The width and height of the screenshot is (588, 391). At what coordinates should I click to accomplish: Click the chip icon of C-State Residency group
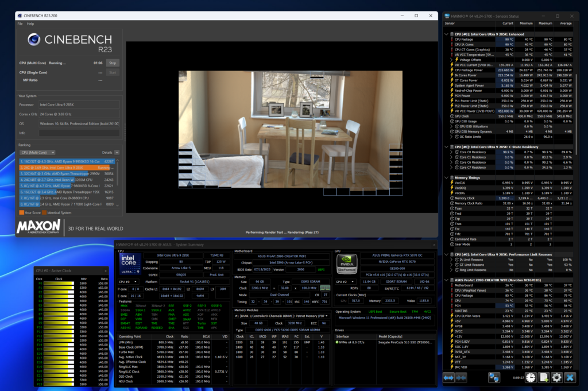pyautogui.click(x=452, y=147)
